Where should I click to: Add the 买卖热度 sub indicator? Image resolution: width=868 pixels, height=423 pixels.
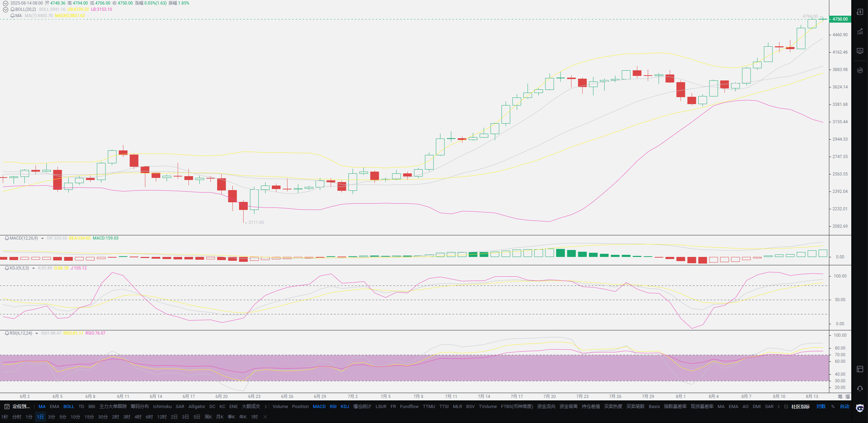pyautogui.click(x=613, y=407)
